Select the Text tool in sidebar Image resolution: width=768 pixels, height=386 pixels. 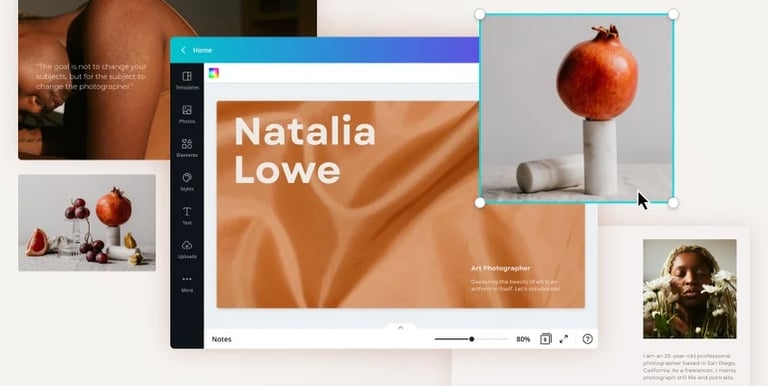[x=187, y=216]
